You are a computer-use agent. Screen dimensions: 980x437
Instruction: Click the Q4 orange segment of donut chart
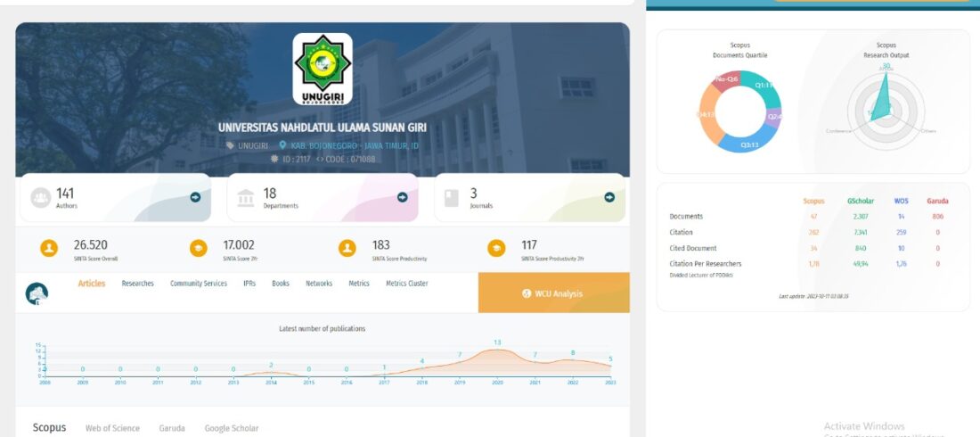point(706,116)
